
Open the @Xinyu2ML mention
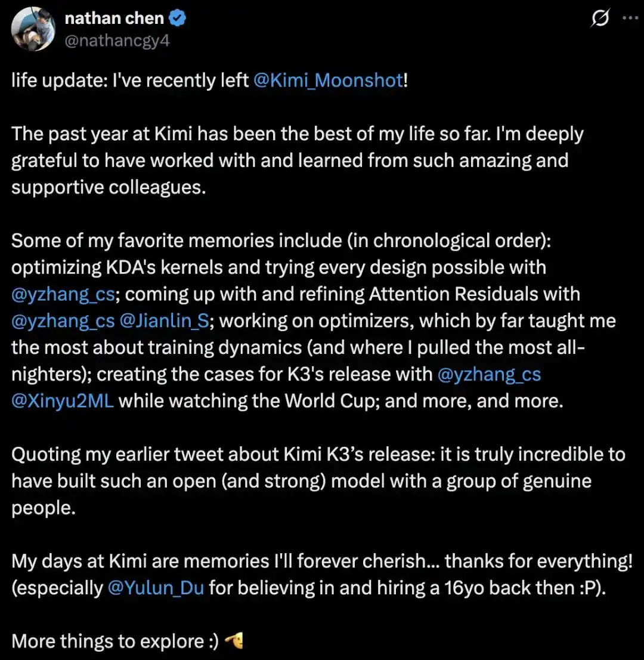62,401
